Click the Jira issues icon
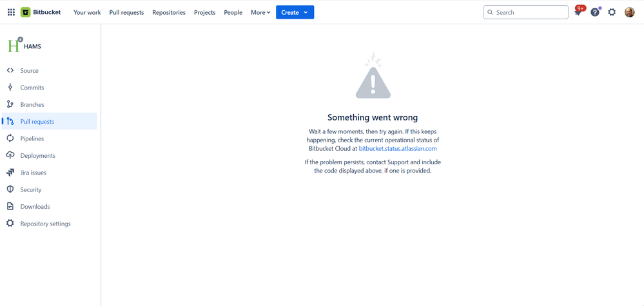 pyautogui.click(x=10, y=173)
